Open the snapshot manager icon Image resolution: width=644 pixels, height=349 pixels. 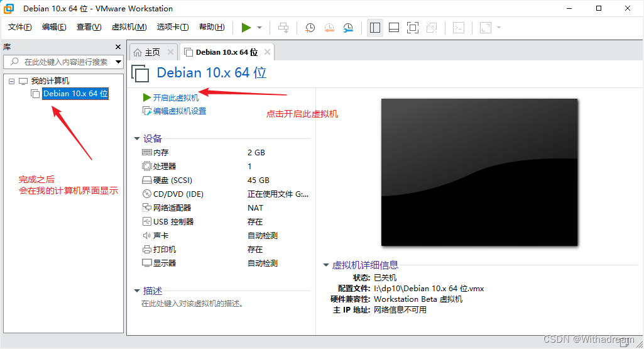[x=348, y=28]
